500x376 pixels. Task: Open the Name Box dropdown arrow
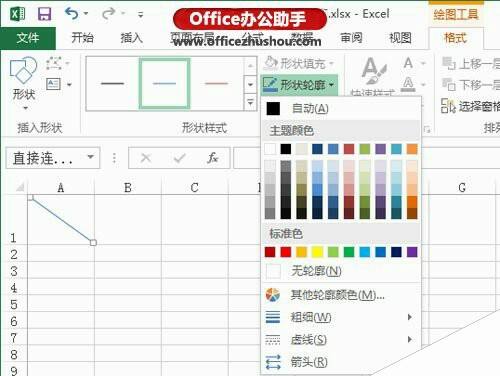[x=90, y=157]
